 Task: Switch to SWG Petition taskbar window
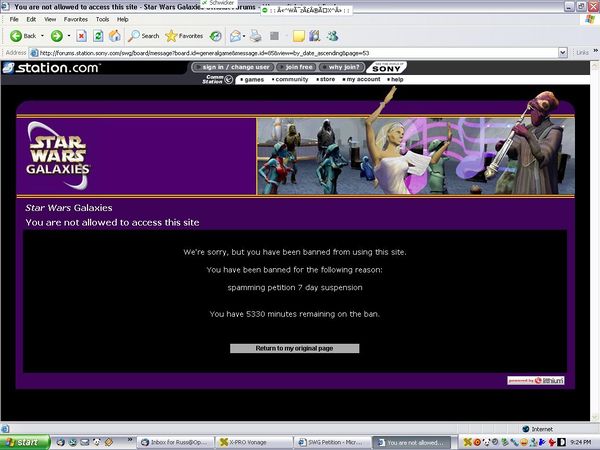329,442
